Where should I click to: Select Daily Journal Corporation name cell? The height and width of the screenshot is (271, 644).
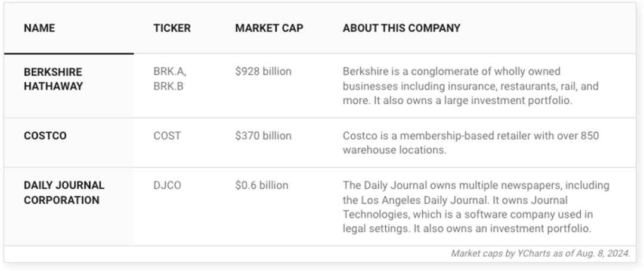[x=64, y=193]
